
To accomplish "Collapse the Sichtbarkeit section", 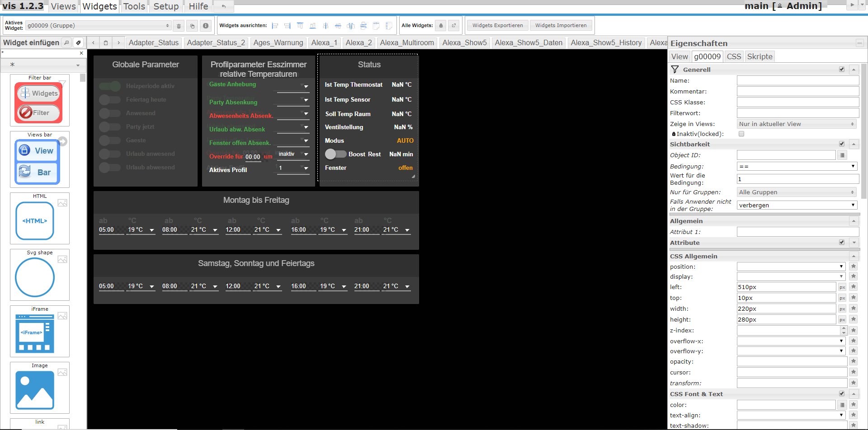I will (854, 145).
